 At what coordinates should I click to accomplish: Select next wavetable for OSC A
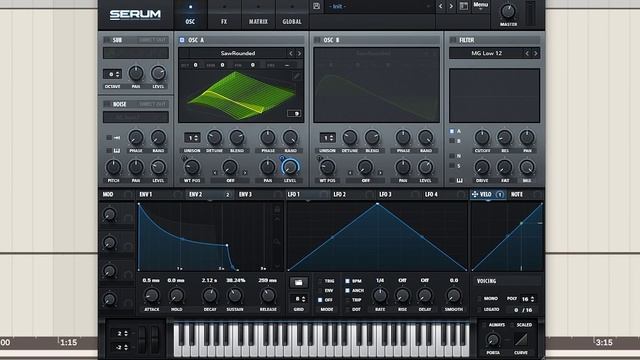299,53
